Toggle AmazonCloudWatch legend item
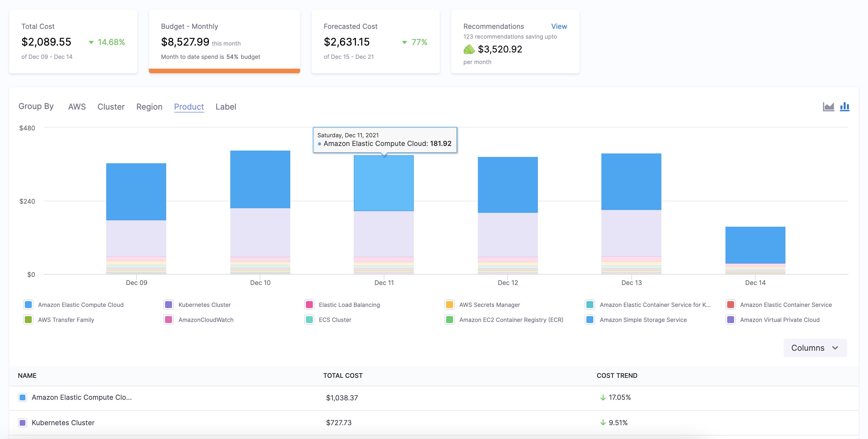Viewport: 868px width, 439px height. click(x=199, y=320)
